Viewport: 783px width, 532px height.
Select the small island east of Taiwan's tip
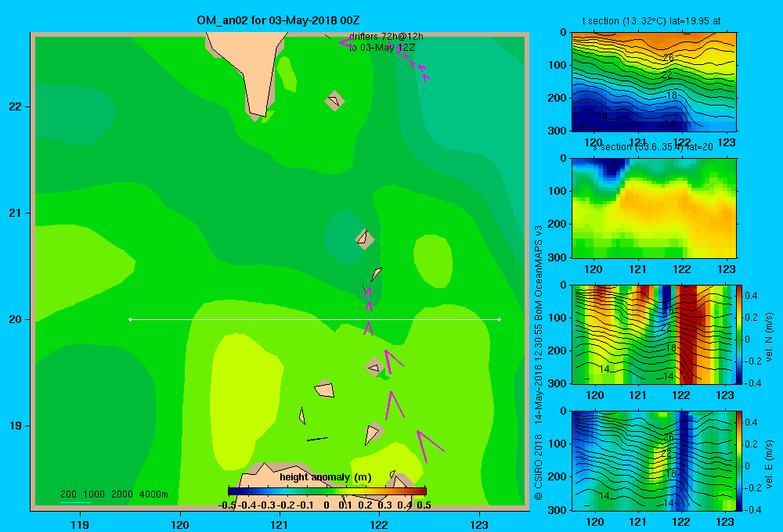334,101
